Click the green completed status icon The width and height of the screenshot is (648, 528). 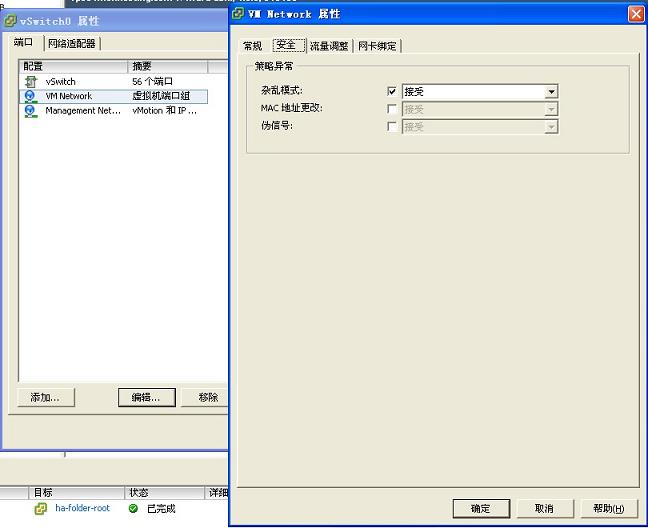point(133,509)
